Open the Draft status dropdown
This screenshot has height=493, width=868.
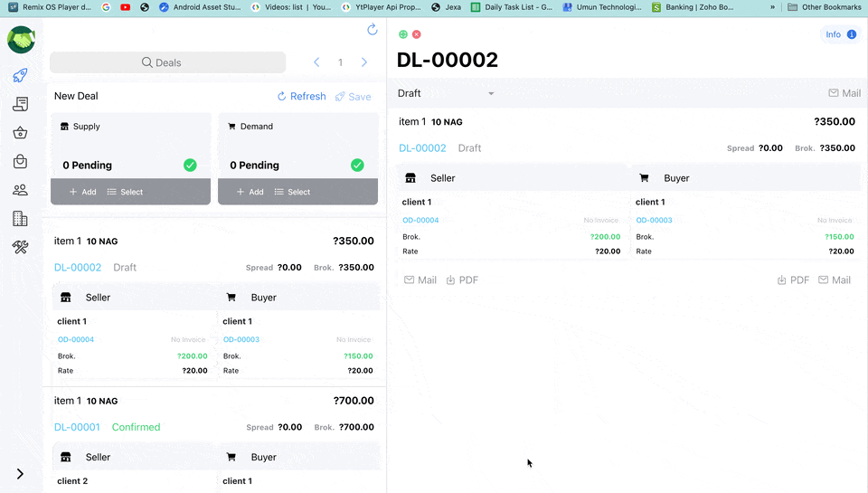coord(446,93)
